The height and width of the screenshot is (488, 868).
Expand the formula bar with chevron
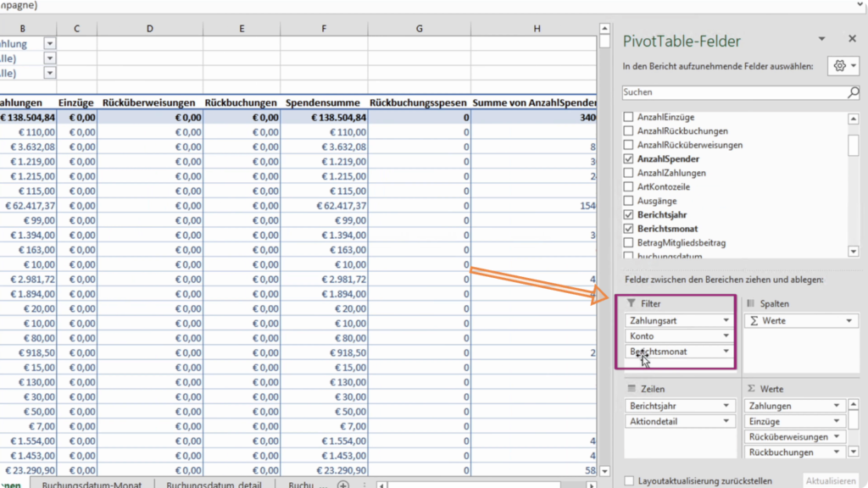point(860,6)
